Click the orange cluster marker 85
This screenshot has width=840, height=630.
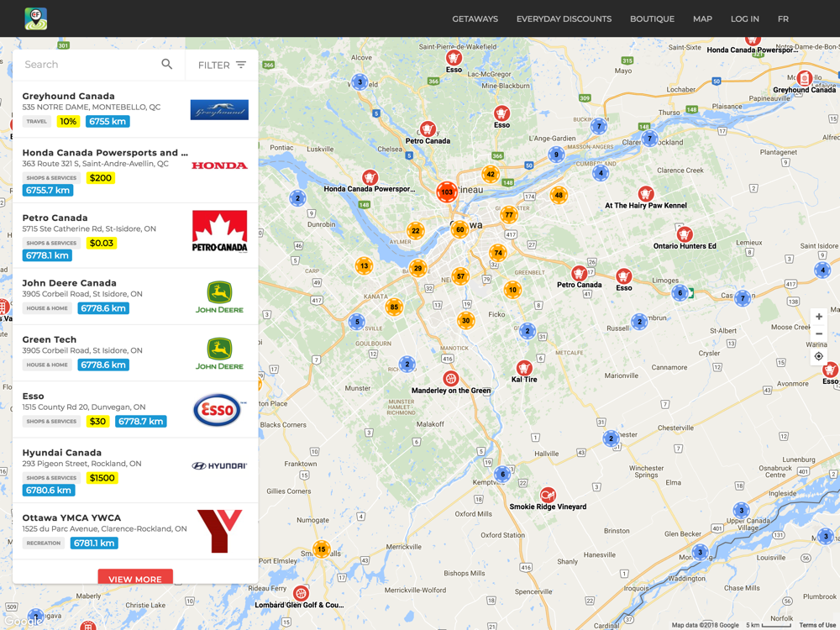[x=394, y=307]
